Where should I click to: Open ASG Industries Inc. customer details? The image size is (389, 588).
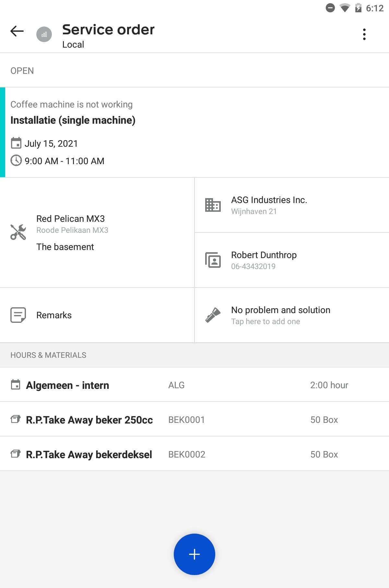(292, 205)
